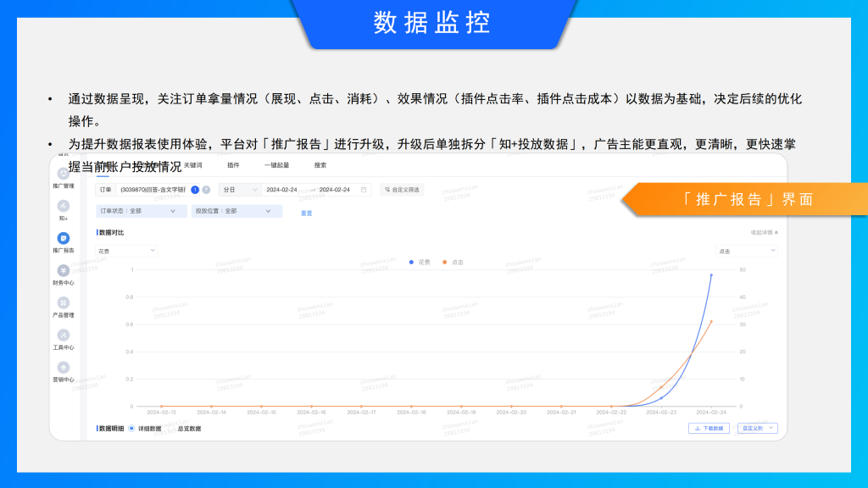Click the blue order count badge
The image size is (868, 488).
click(195, 190)
